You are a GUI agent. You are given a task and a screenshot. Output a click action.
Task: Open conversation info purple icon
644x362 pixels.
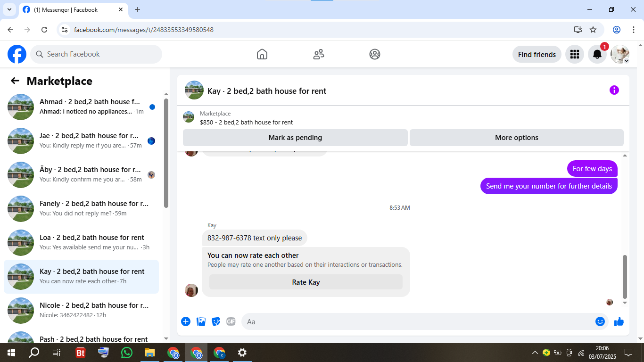[614, 90]
